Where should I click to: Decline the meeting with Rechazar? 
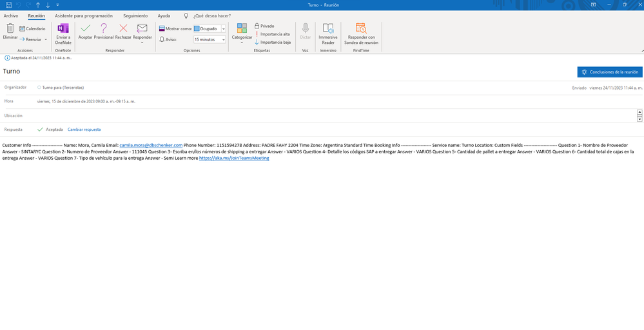click(123, 32)
